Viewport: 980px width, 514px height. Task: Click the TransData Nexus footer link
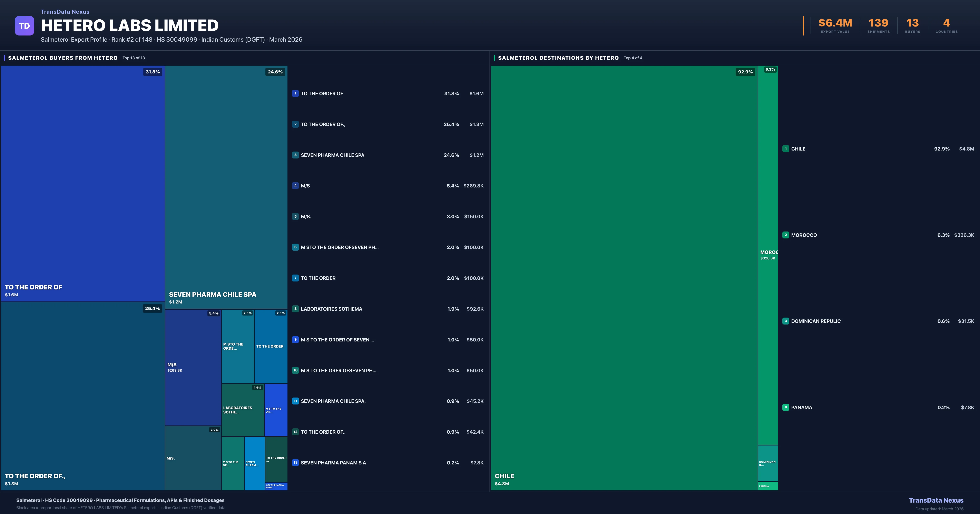click(x=936, y=500)
